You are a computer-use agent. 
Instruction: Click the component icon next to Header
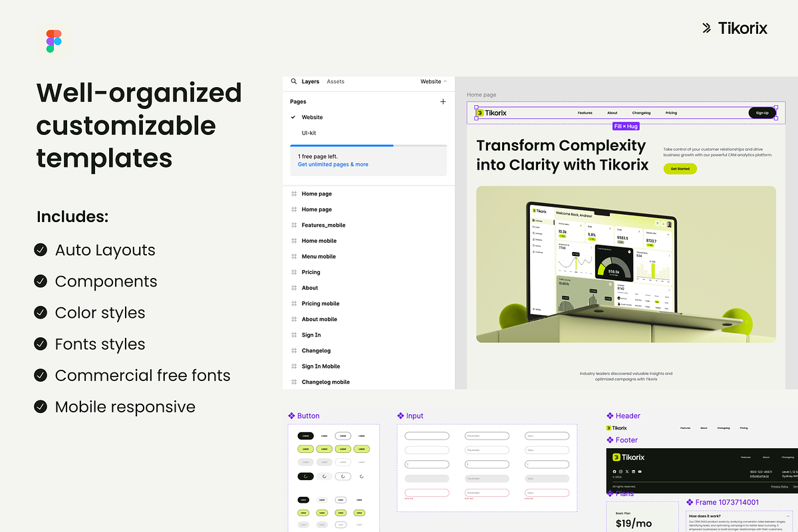(610, 416)
